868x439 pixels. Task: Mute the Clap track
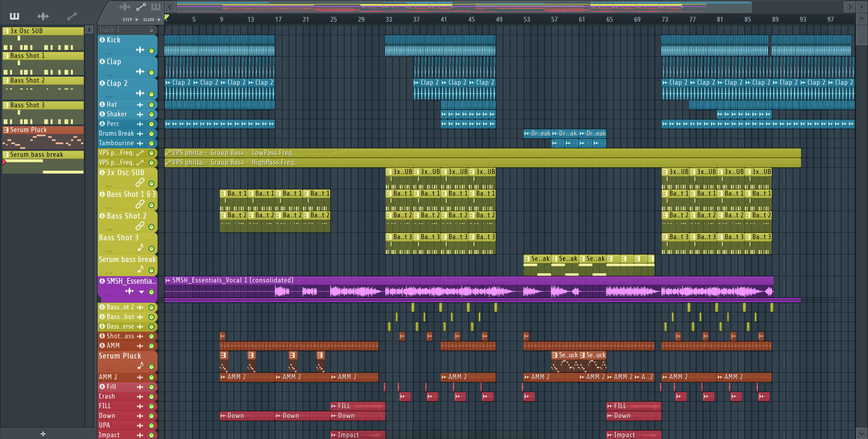[152, 72]
